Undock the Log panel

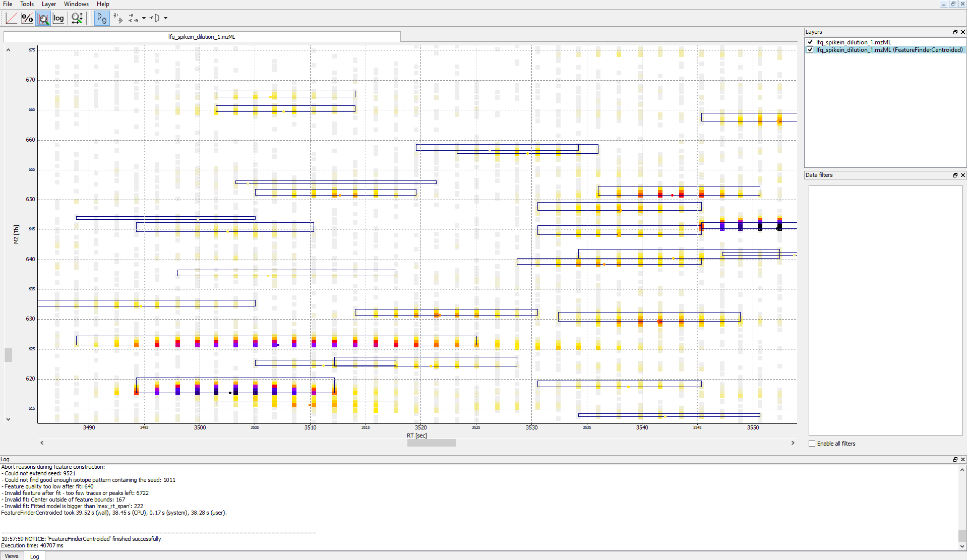(x=955, y=459)
